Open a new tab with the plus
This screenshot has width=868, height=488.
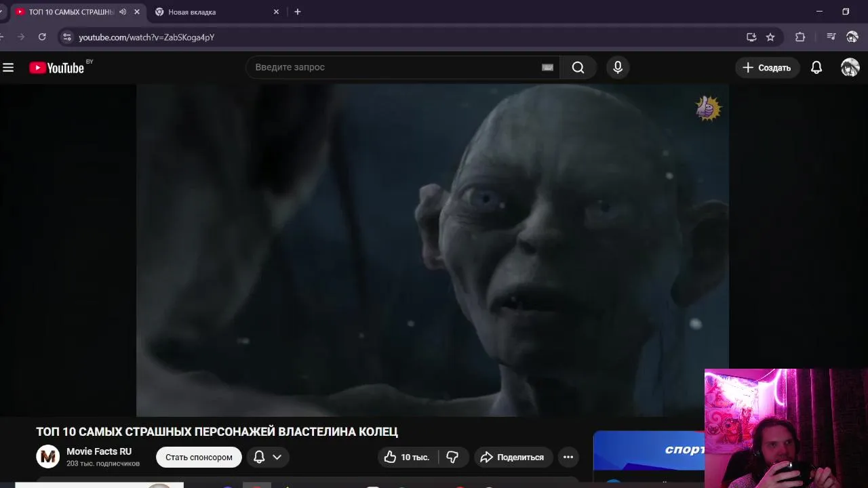pos(297,12)
